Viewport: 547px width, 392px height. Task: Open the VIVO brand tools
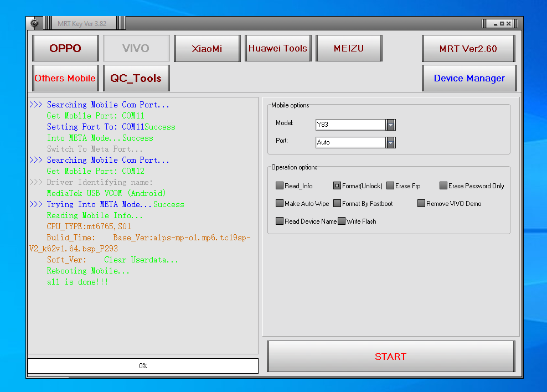coord(136,48)
